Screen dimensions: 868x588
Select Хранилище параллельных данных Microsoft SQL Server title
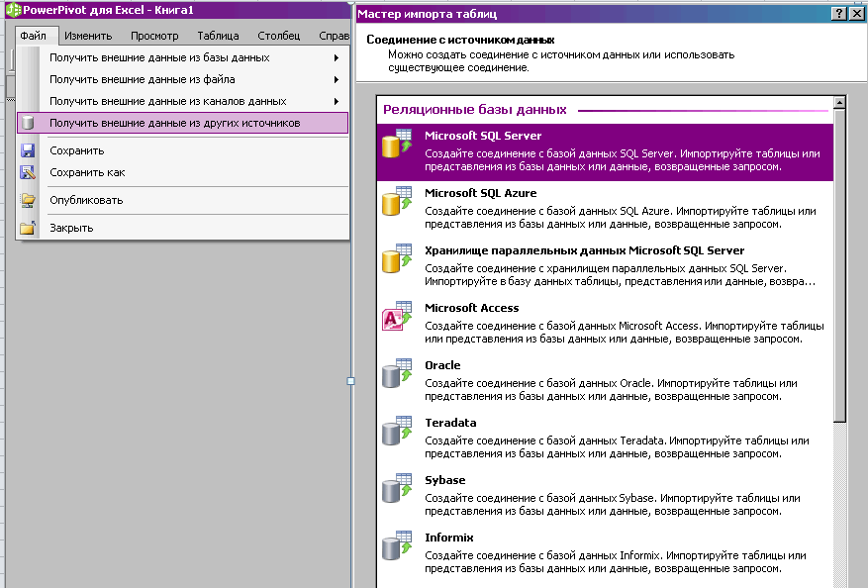[x=585, y=250]
